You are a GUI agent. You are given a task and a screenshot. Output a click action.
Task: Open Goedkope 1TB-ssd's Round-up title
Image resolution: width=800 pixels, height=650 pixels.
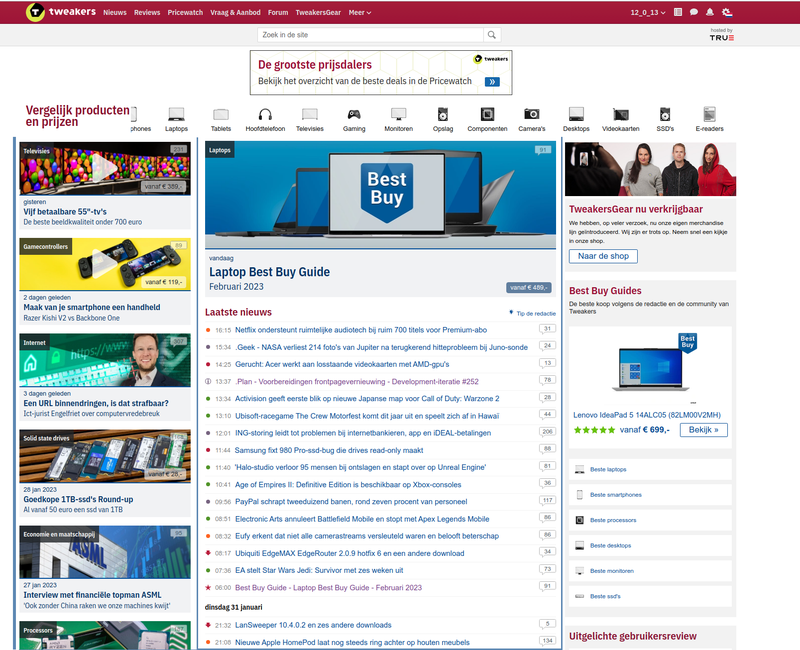point(78,499)
